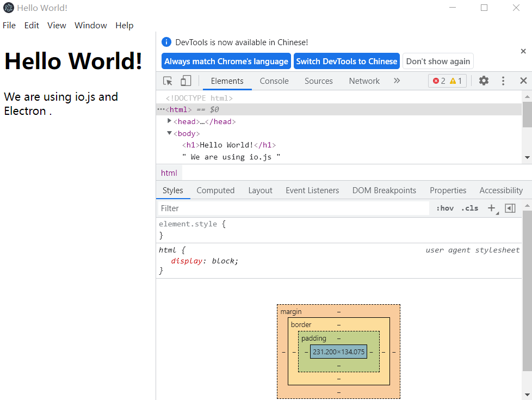The image size is (532, 400).
Task: Maximize the Hello World! window
Action: [484, 8]
